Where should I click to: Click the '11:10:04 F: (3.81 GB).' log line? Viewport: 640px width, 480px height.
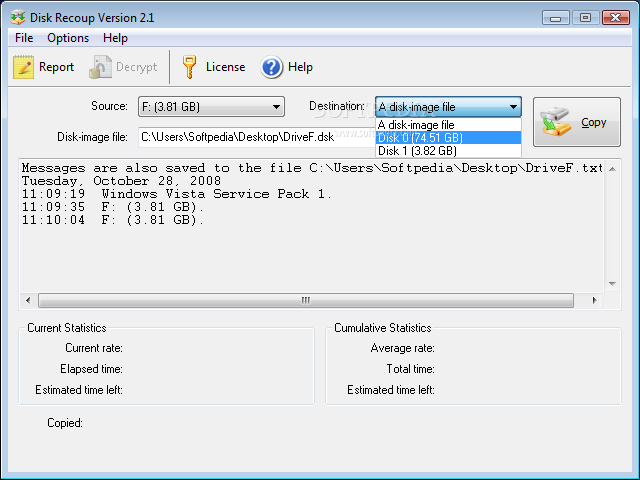(112, 220)
